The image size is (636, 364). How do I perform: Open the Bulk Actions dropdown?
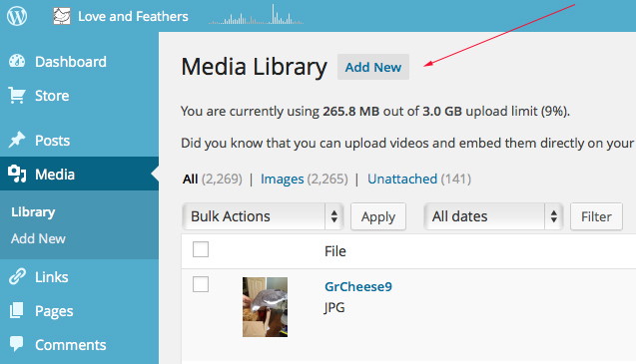[263, 216]
